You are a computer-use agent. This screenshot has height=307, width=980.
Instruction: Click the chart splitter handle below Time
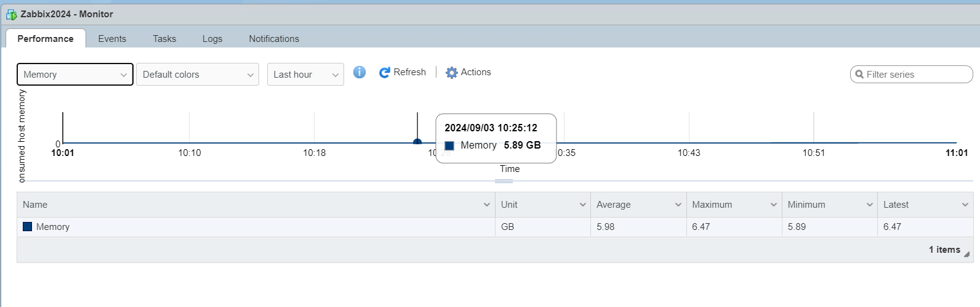[504, 181]
